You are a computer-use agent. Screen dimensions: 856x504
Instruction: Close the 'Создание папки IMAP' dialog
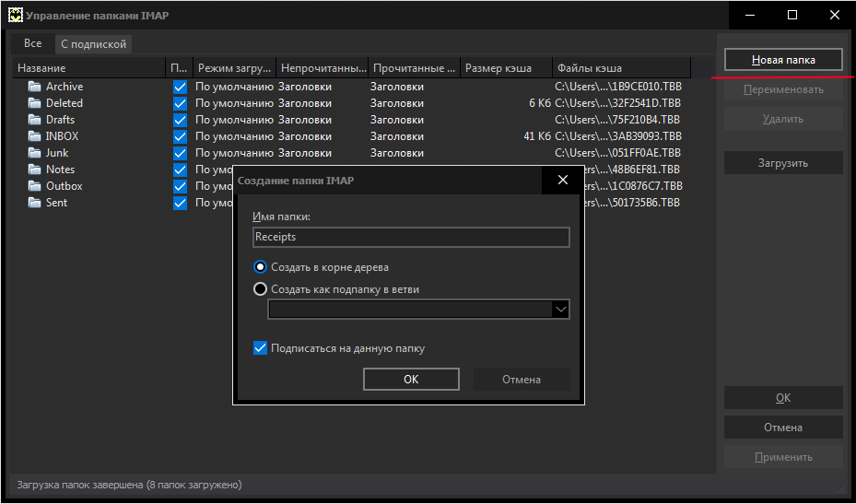click(563, 181)
